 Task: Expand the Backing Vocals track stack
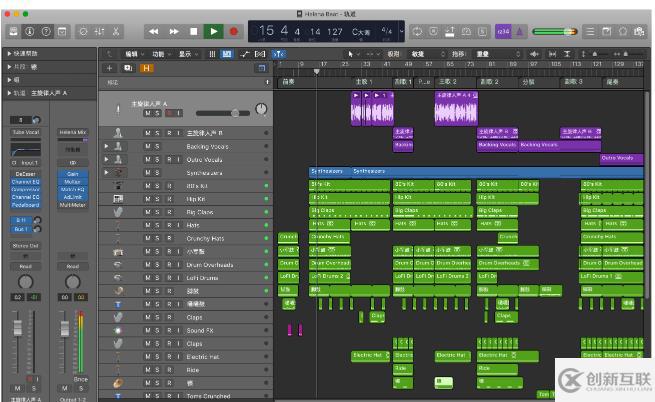[106, 146]
